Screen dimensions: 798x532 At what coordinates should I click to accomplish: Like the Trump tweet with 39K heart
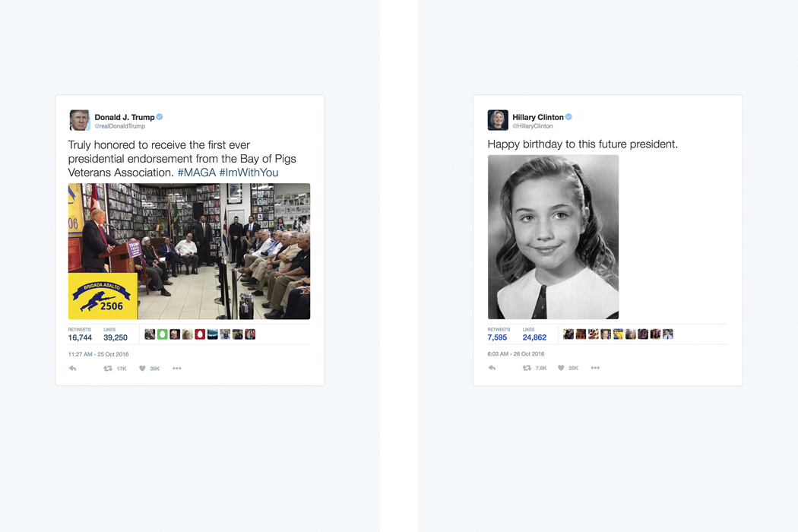click(x=143, y=369)
